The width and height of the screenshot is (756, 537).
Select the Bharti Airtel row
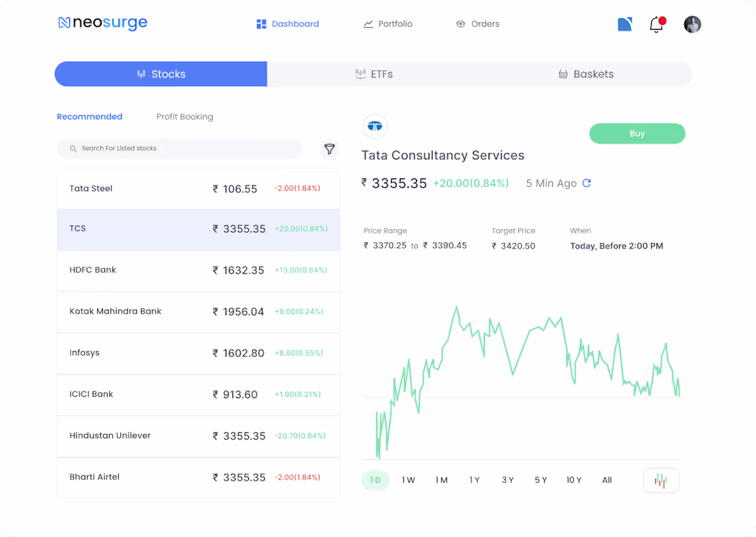point(198,478)
